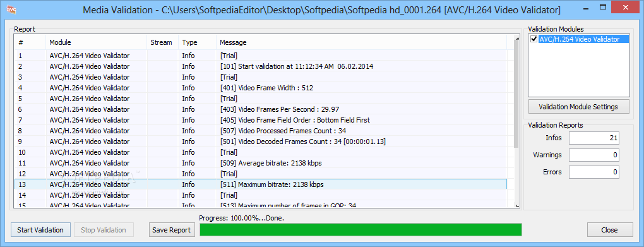The height and width of the screenshot is (247, 644).
Task: Select the Average bitrate: 2138 kbps row
Action: pyautogui.click(x=260, y=163)
